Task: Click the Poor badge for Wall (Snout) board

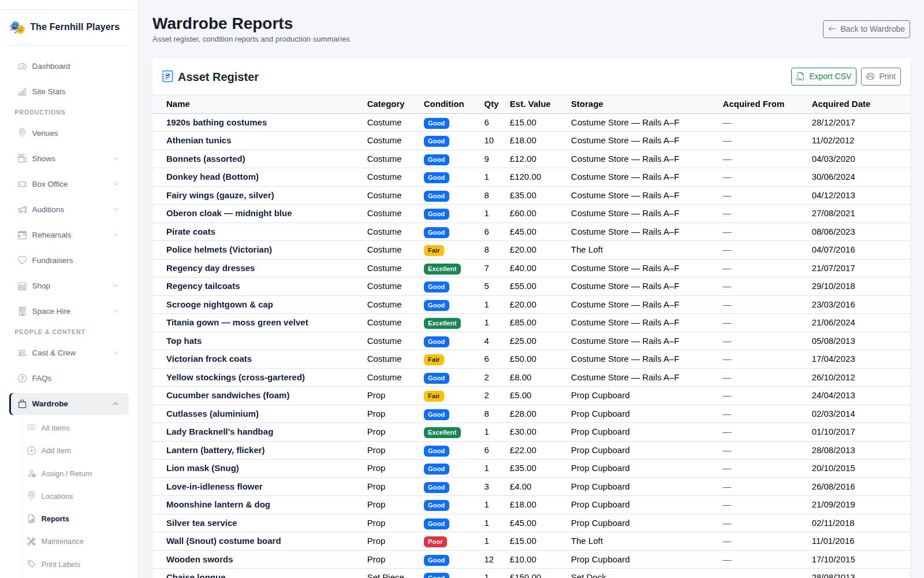Action: pyautogui.click(x=435, y=542)
